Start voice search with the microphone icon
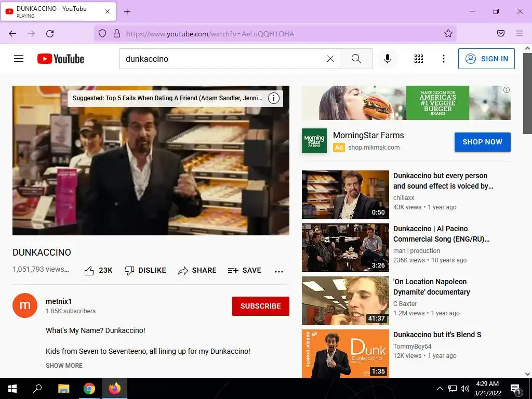This screenshot has height=399, width=532. (387, 59)
